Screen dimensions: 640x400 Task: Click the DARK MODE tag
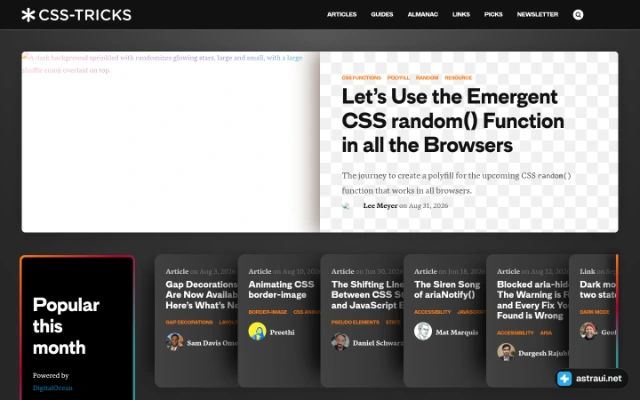point(594,312)
